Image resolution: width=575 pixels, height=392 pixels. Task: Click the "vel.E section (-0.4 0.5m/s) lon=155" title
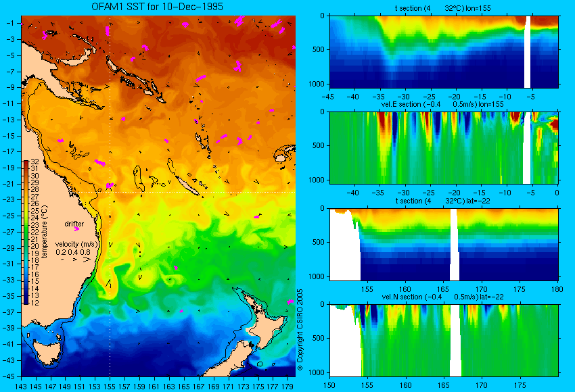point(442,104)
